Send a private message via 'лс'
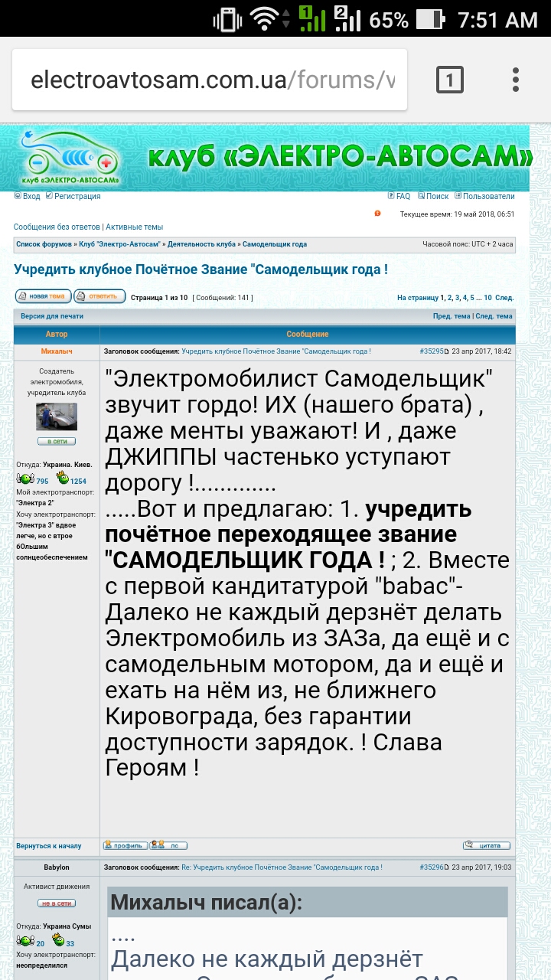 (168, 845)
